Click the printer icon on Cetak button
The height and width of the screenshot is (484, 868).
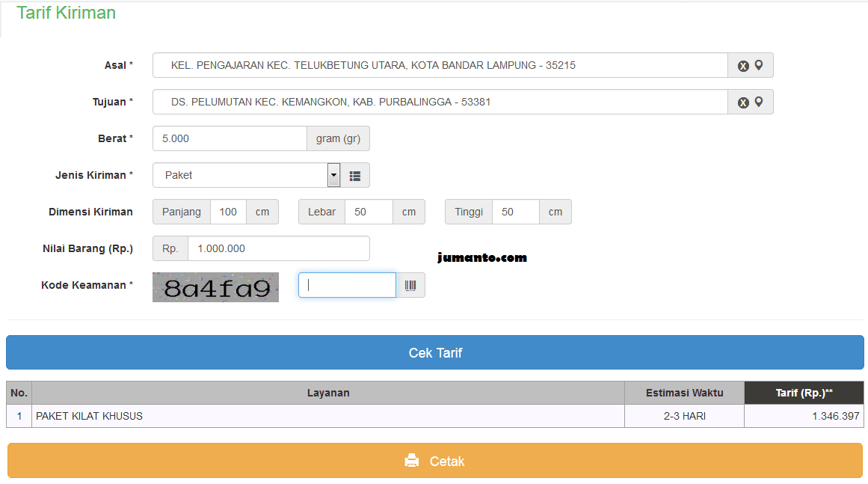[x=412, y=461]
